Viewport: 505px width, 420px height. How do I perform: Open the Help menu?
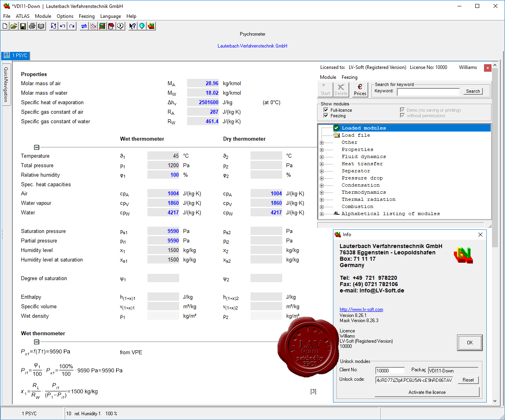(x=131, y=16)
